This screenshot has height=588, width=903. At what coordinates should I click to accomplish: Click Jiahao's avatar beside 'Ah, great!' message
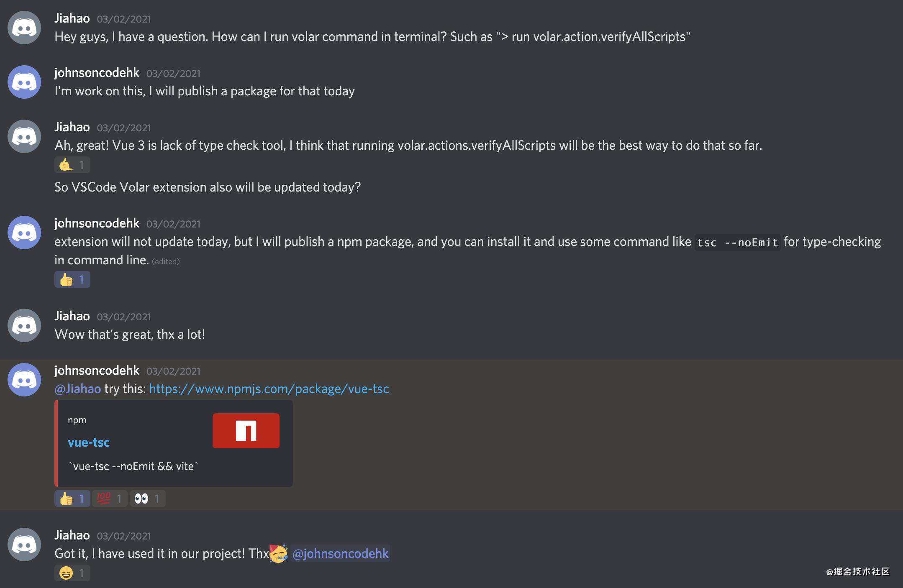point(24,136)
